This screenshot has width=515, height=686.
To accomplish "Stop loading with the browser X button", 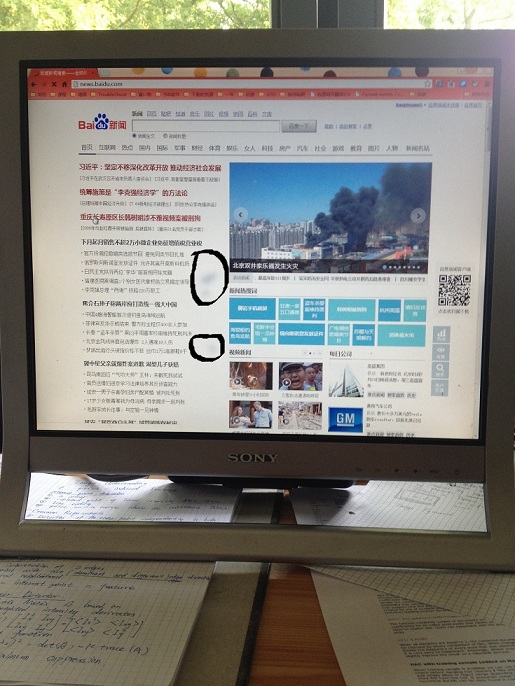I will (54, 84).
